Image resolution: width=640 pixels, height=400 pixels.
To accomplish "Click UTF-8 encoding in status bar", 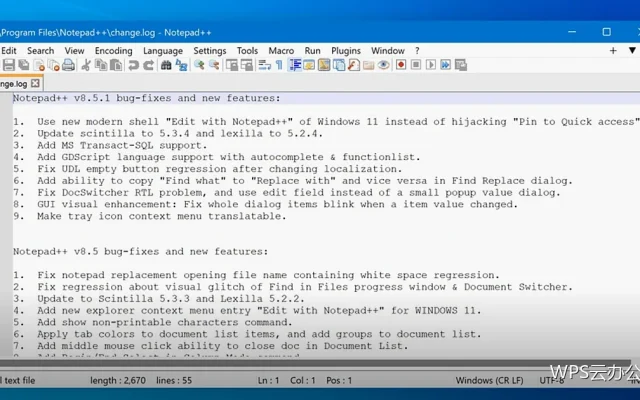I will click(x=552, y=380).
